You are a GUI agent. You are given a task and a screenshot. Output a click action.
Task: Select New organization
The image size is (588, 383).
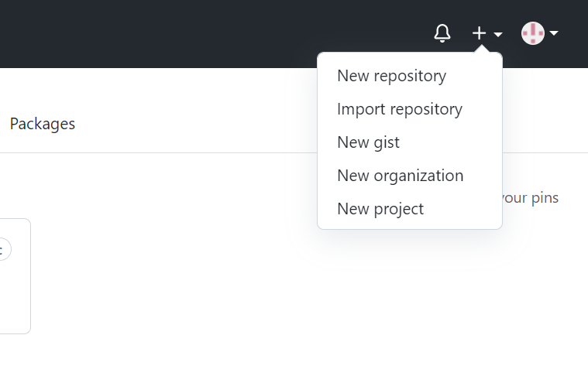click(x=400, y=176)
